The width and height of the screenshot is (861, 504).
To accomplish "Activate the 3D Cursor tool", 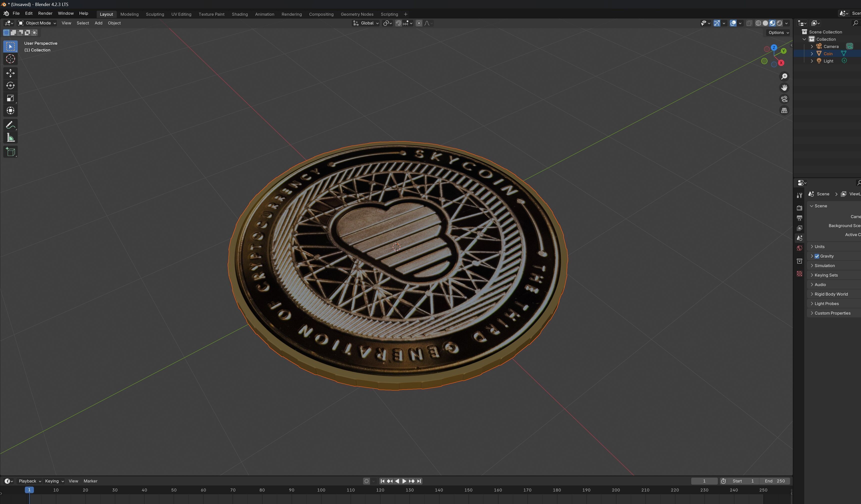I will (x=10, y=59).
